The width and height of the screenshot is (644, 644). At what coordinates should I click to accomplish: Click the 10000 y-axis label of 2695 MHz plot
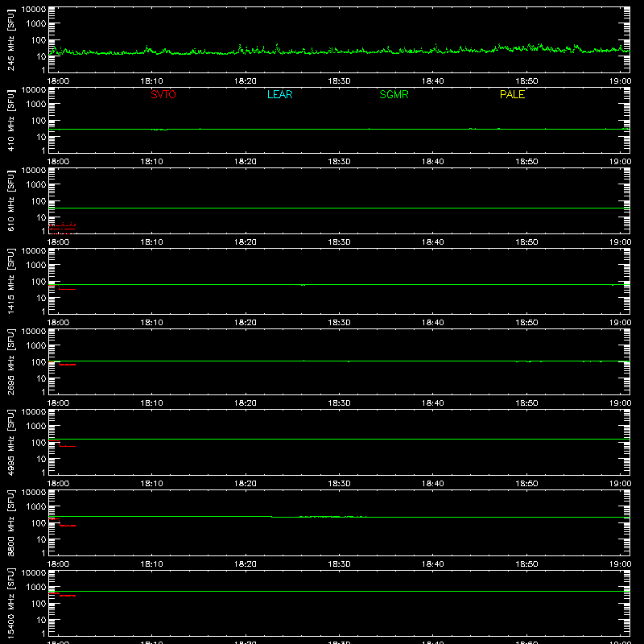tap(34, 332)
